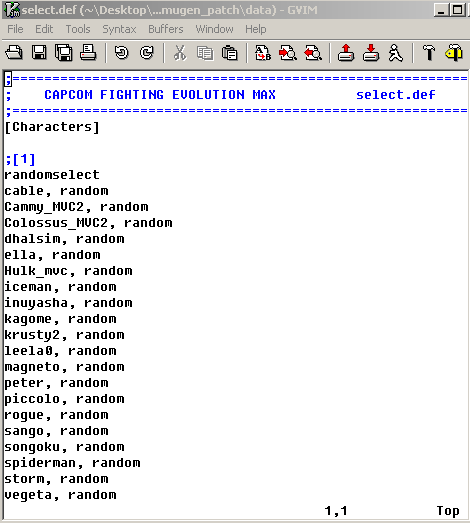Click 'CAPCOM FIGHTING EVOLUTION MAX' comment title

pyautogui.click(x=160, y=95)
